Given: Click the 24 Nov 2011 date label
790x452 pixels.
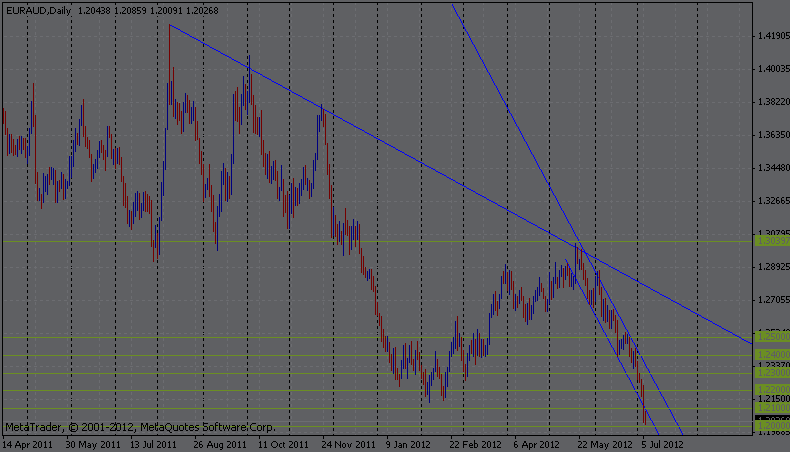Looking at the screenshot, I should [x=349, y=444].
